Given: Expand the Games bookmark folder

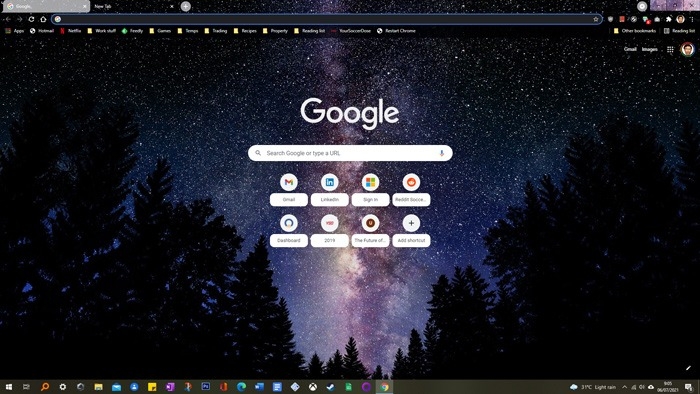Looking at the screenshot, I should pos(160,31).
